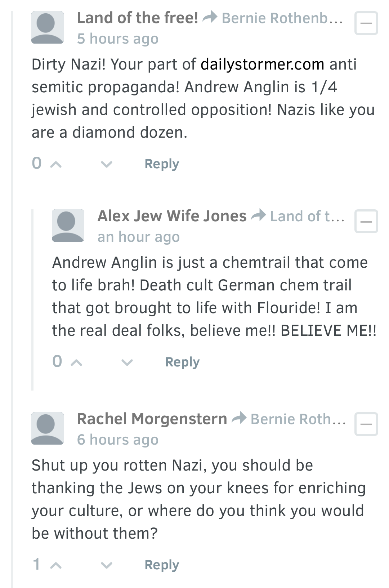Upvote the Land of the free! comment
Viewport: 389px width, 588px height.
[x=56, y=165]
